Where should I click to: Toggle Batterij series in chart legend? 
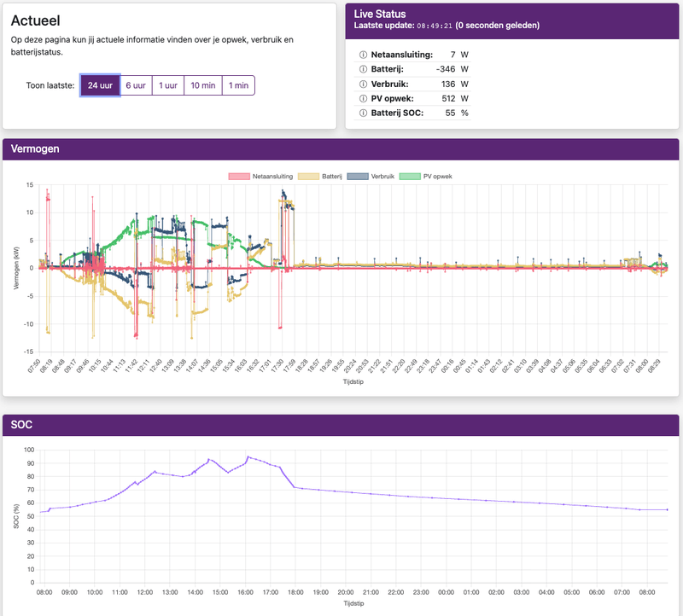319,177
